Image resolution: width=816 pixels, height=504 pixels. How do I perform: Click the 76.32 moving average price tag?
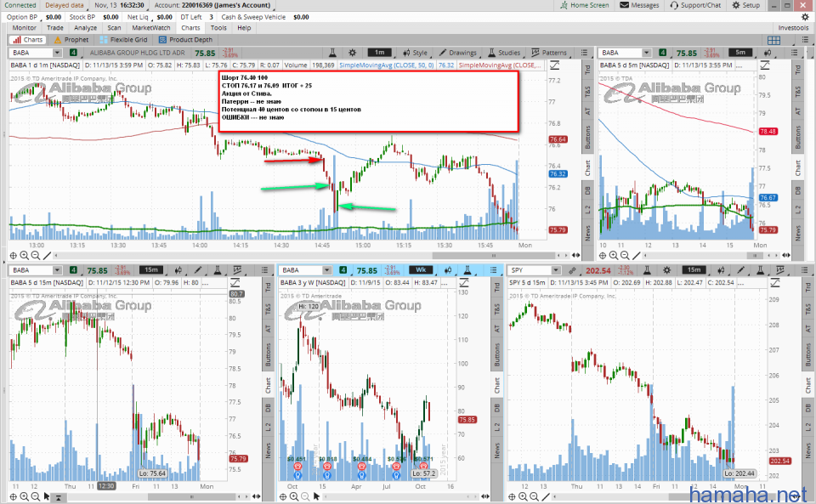point(558,173)
